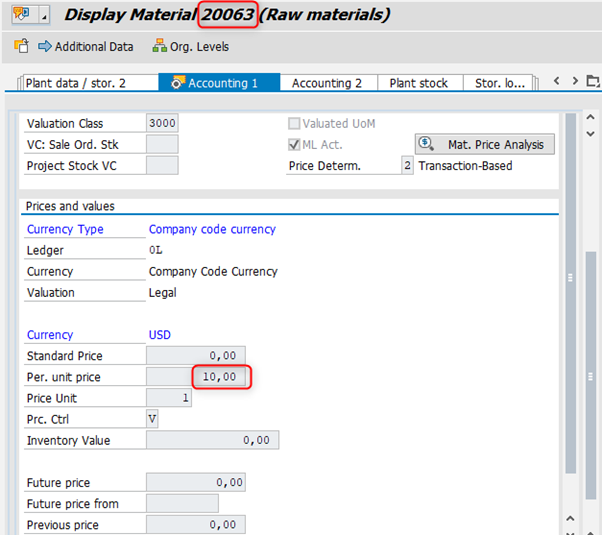Click the Mat. Price Analysis magnifier icon

pos(425,145)
